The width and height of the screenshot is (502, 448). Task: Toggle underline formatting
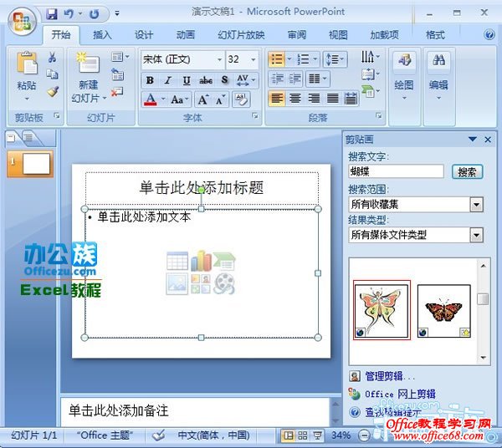187,80
